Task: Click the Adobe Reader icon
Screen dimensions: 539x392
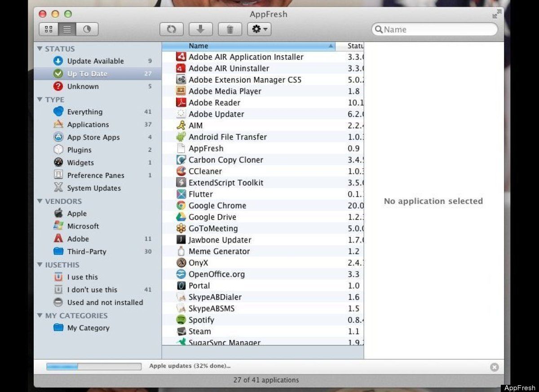Action: pos(181,102)
